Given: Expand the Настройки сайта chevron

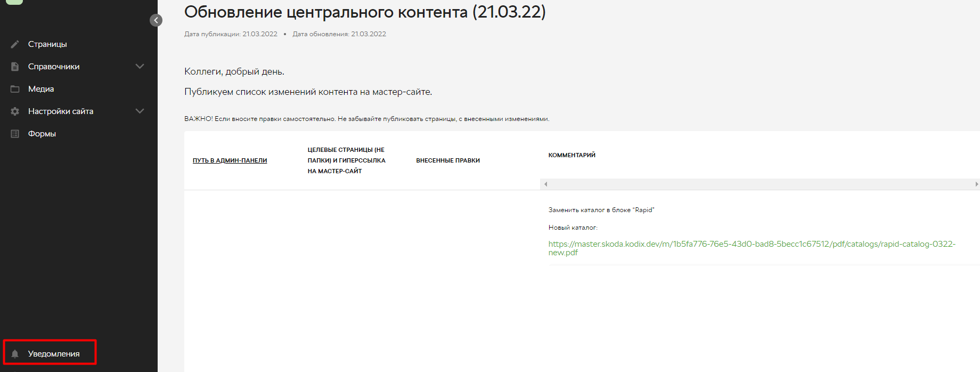Looking at the screenshot, I should click(140, 111).
